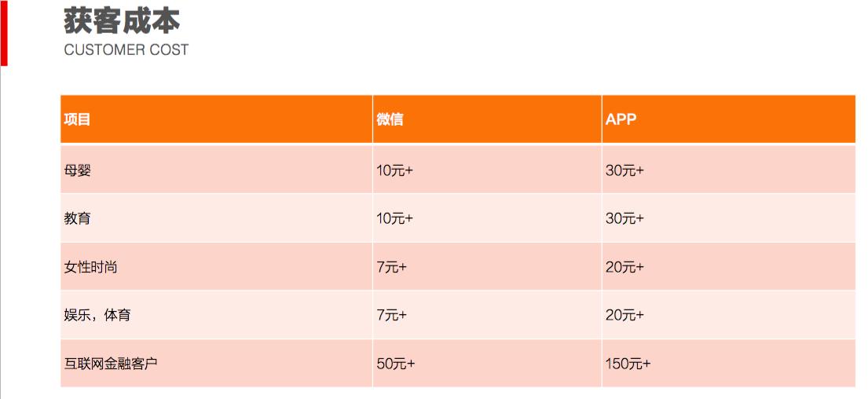
Task: Select the 微信 cost cell for 女性时尚
Action: click(x=391, y=267)
